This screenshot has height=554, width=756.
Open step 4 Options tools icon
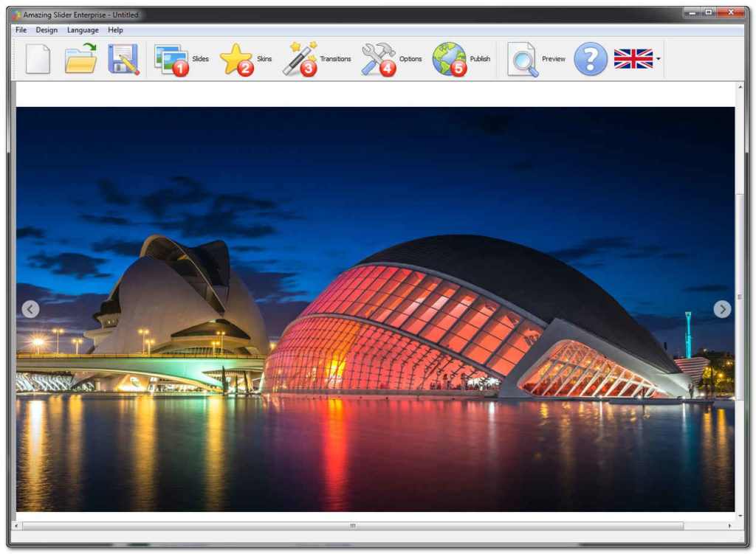[378, 59]
